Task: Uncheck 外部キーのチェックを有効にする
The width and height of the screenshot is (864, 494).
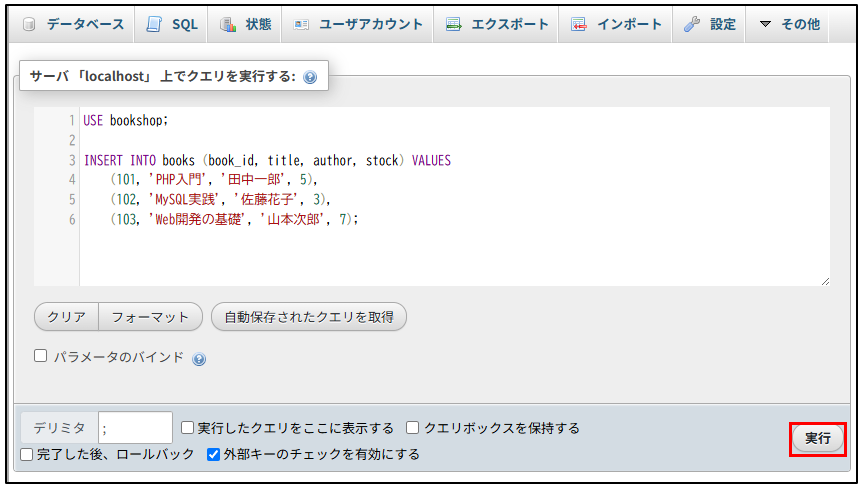Action: [213, 454]
